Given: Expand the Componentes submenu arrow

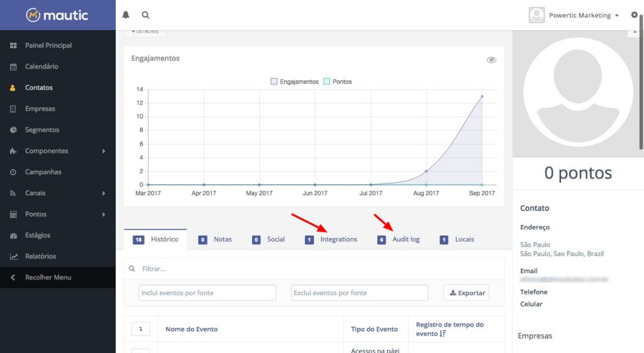Looking at the screenshot, I should tap(104, 151).
